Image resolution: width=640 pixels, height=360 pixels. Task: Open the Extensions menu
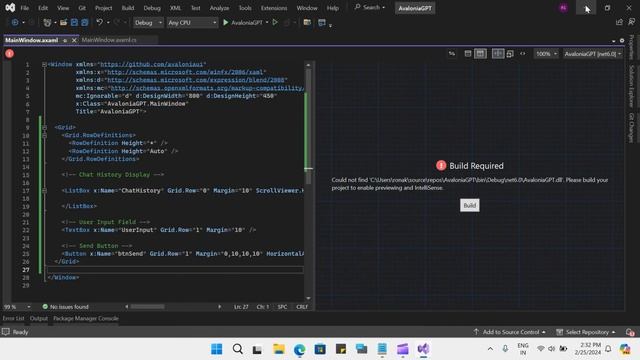click(273, 8)
